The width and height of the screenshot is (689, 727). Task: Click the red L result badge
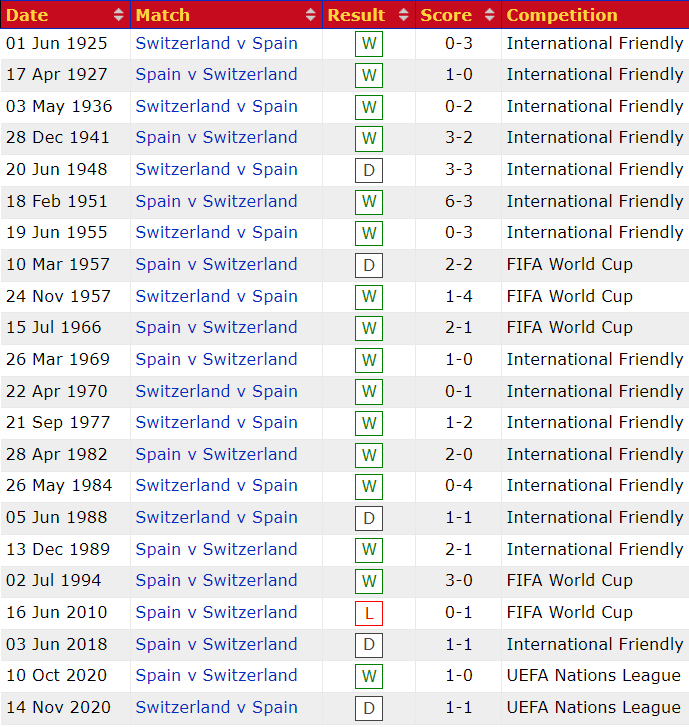pyautogui.click(x=369, y=613)
